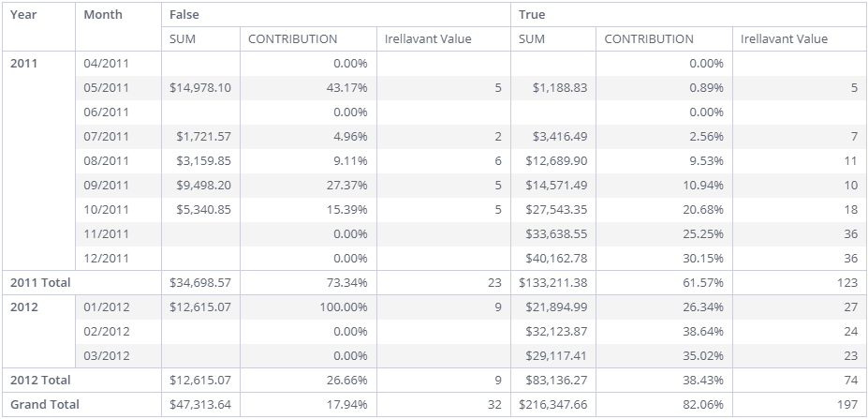
Task: Click the 2012 Total row label
Action: pyautogui.click(x=40, y=380)
